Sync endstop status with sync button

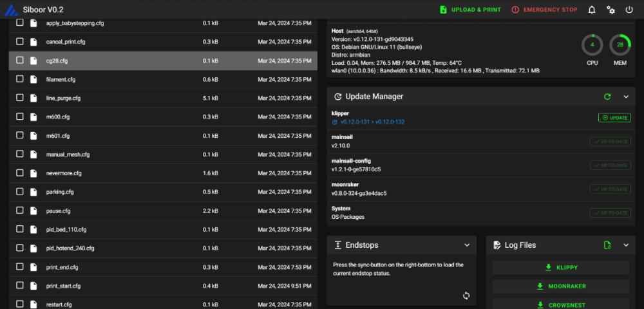(x=466, y=295)
